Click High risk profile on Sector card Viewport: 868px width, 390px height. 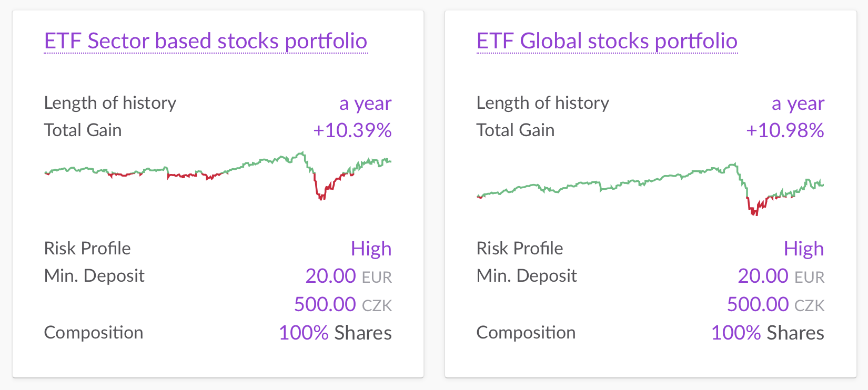371,249
